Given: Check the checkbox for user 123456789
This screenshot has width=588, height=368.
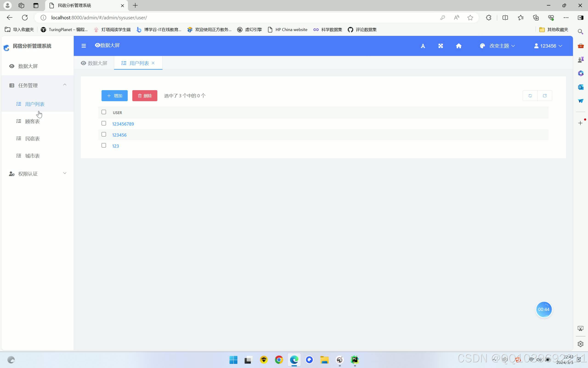Looking at the screenshot, I should tap(104, 123).
